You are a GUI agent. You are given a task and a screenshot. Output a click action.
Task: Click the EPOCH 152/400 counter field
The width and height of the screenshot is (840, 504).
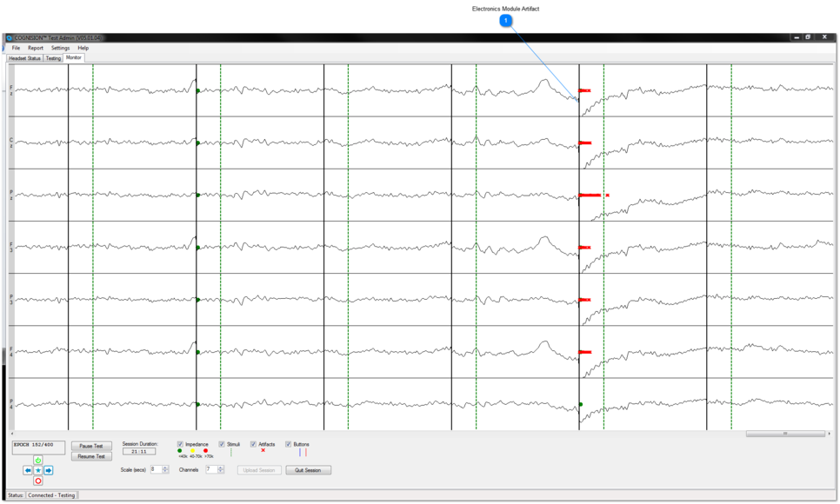pos(37,447)
